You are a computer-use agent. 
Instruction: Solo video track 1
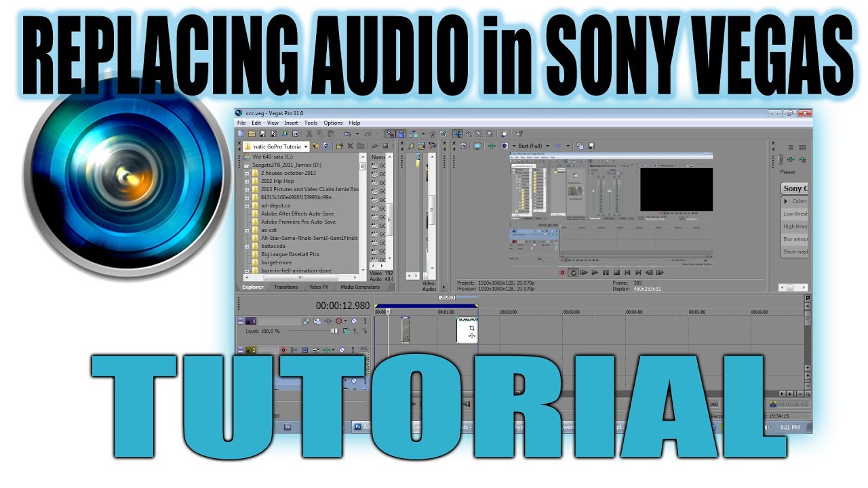click(365, 321)
